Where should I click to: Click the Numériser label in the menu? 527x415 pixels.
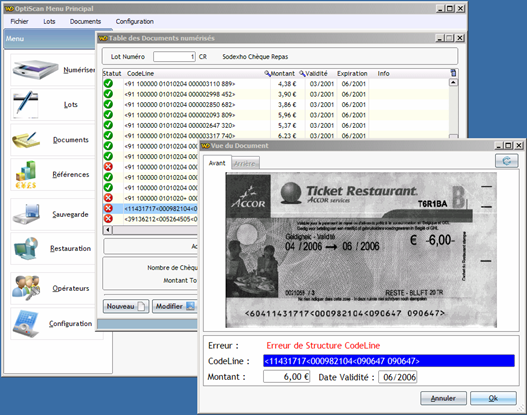point(79,70)
